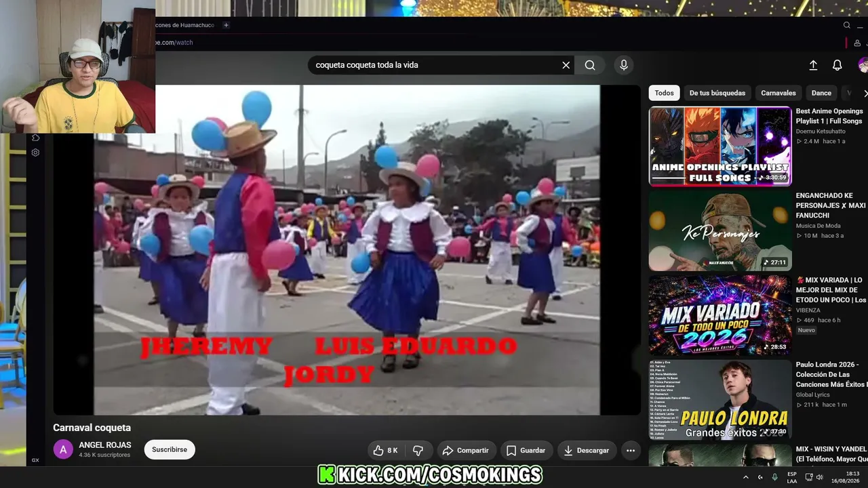
Task: Dislike the Carnaval coqueta video
Action: [418, 450]
